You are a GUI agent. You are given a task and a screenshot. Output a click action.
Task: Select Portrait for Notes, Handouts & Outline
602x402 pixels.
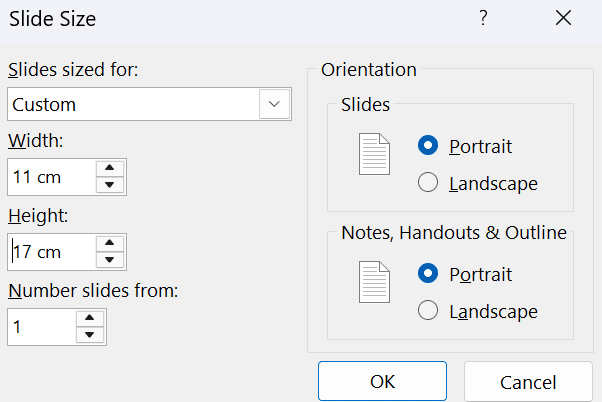429,274
